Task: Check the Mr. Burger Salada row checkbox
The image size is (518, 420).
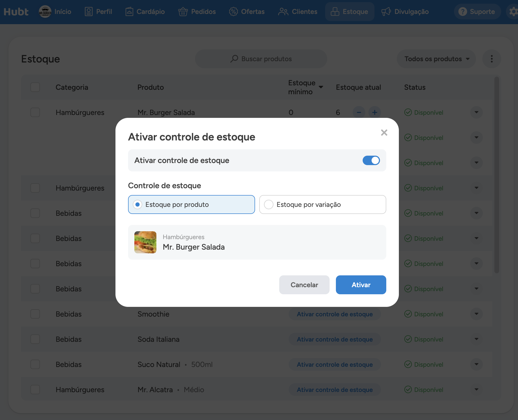Action: point(35,112)
